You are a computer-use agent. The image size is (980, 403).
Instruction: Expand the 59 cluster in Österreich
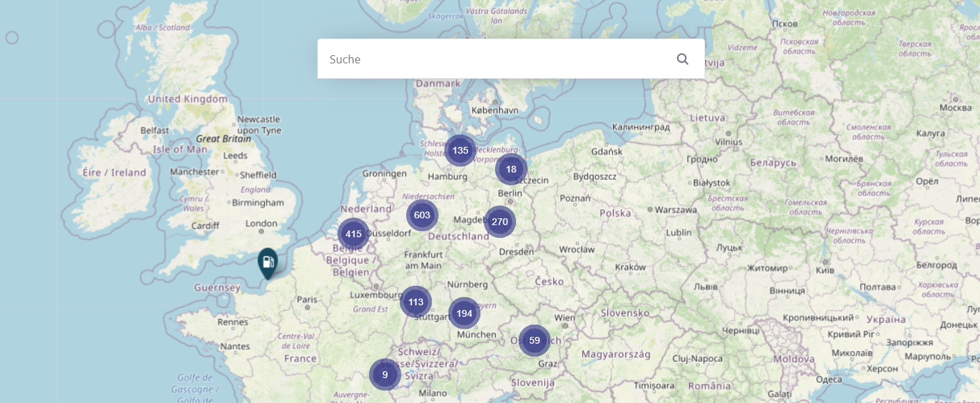[x=534, y=341]
